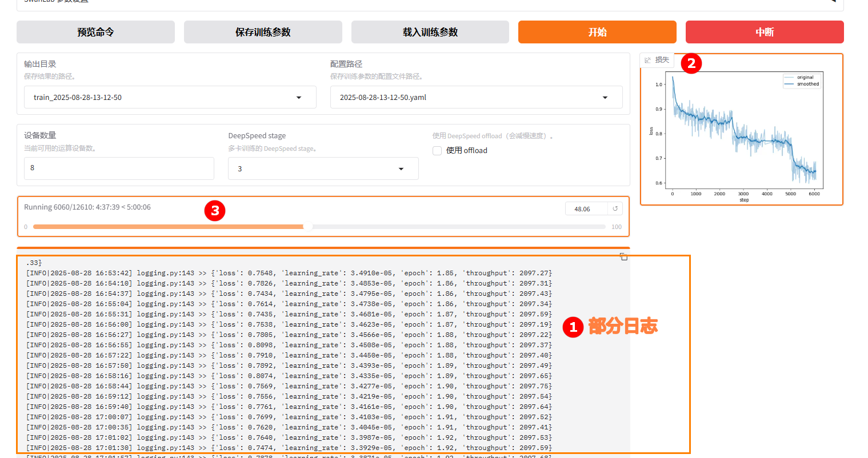Viewport: 868px width, 458px height.
Task: Enable the 使用 offload checkbox
Action: (437, 151)
